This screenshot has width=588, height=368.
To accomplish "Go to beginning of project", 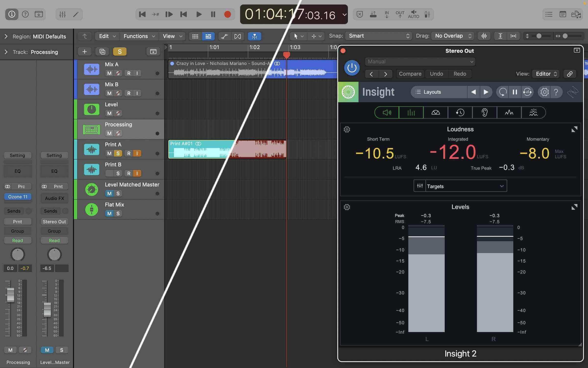I will coord(142,14).
